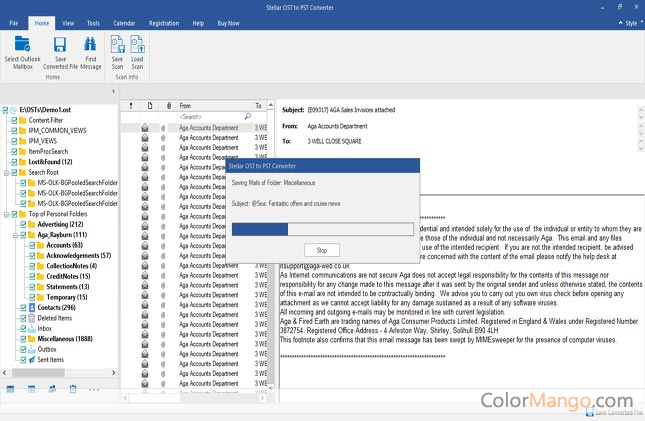Click Load Scan icon
Viewport: 645px width, 421px height.
coord(137,44)
